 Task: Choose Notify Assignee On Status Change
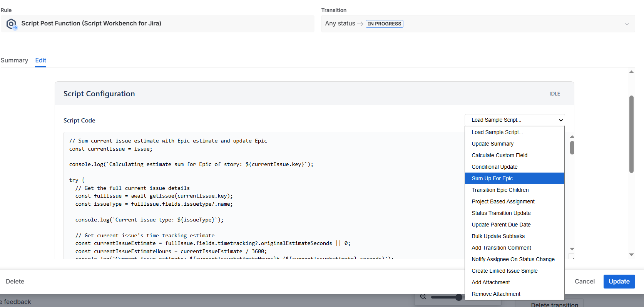(x=513, y=259)
